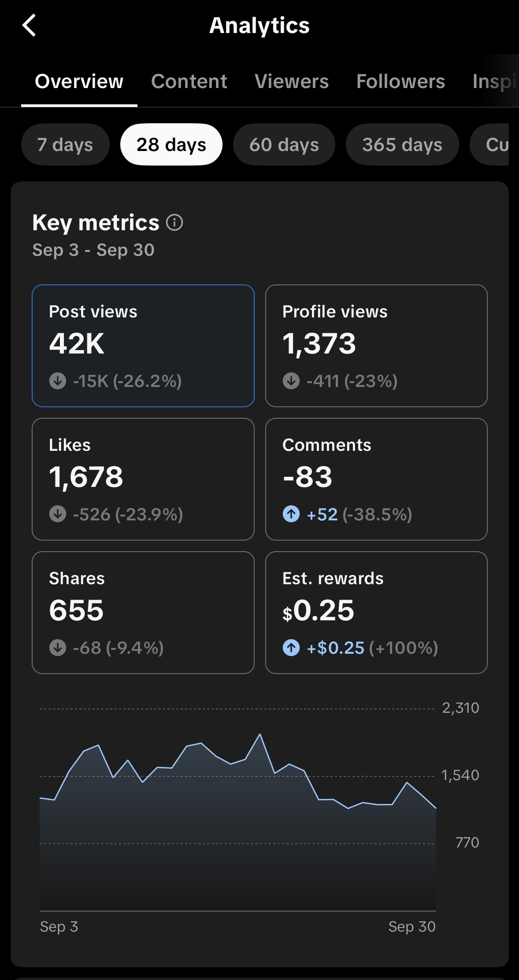Image resolution: width=519 pixels, height=980 pixels.
Task: Select the Post views metric card
Action: (143, 346)
